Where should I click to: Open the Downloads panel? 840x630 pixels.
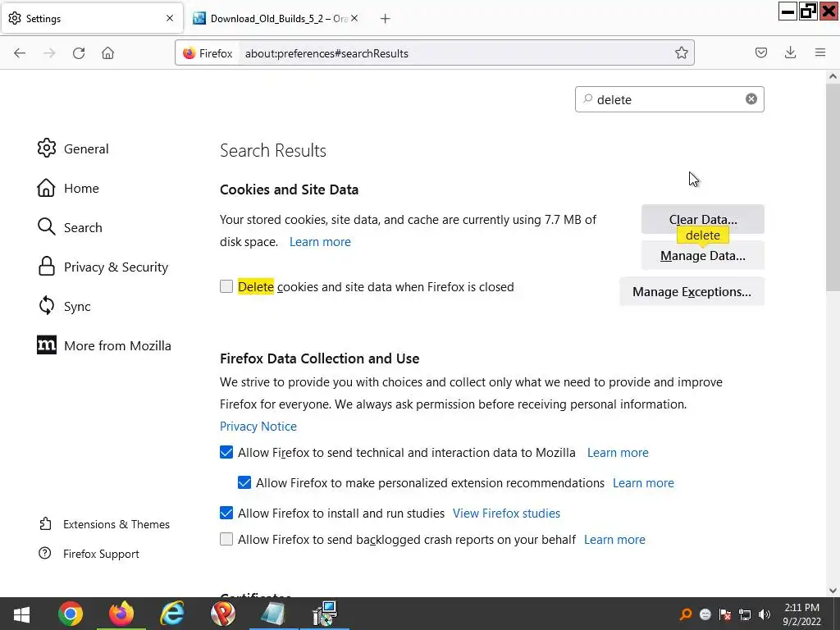click(x=790, y=52)
